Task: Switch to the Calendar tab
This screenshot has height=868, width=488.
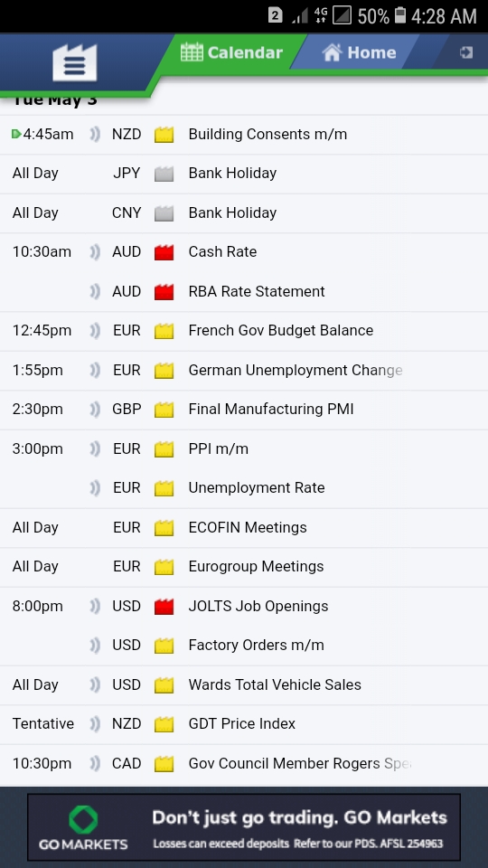Action: pos(232,52)
